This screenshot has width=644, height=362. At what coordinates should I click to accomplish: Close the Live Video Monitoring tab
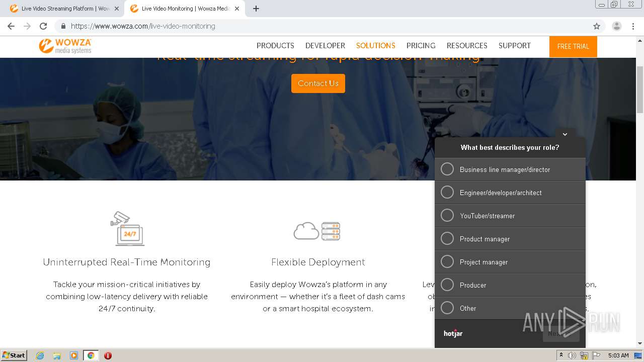click(x=237, y=9)
